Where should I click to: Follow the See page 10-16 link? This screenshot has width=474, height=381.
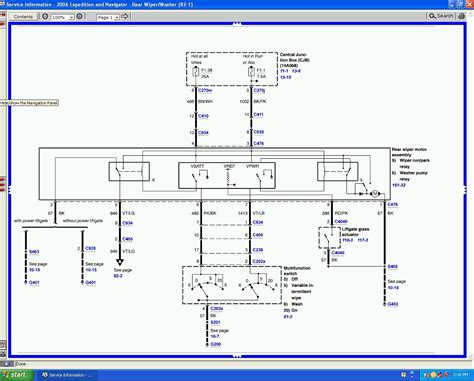point(393,288)
